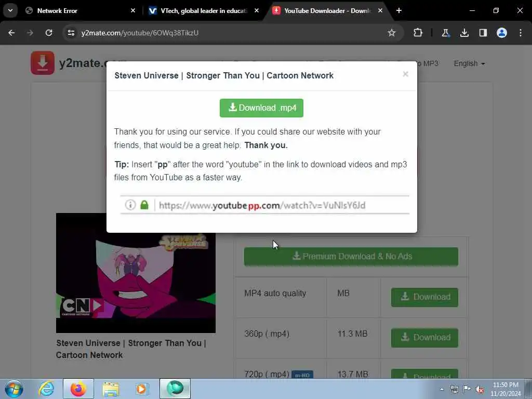This screenshot has width=532, height=399.
Task: Open the tab search dropdown arrow
Action: [10, 11]
